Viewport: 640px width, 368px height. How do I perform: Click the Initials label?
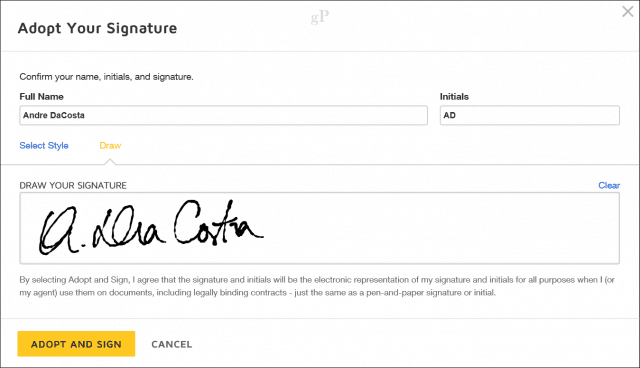pyautogui.click(x=454, y=97)
